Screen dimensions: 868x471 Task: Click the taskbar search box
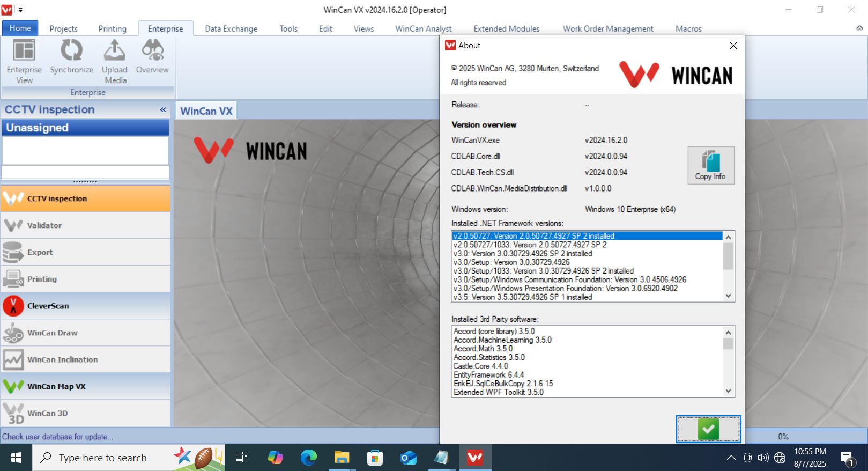tap(129, 458)
